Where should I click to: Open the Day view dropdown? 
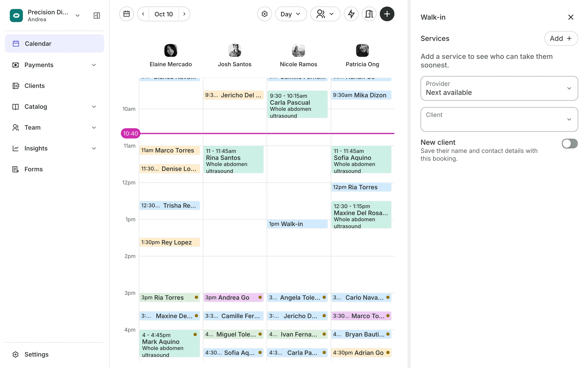tap(291, 14)
